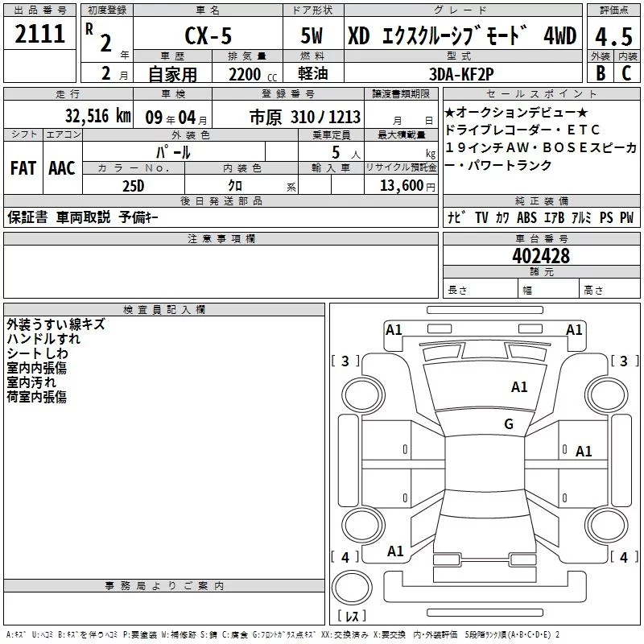Click the エアB equipment item

554,217
